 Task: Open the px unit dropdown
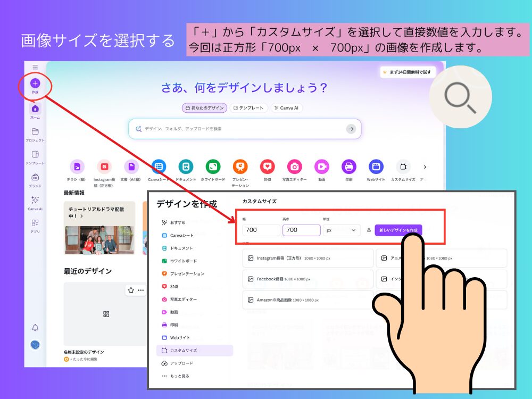pos(340,230)
